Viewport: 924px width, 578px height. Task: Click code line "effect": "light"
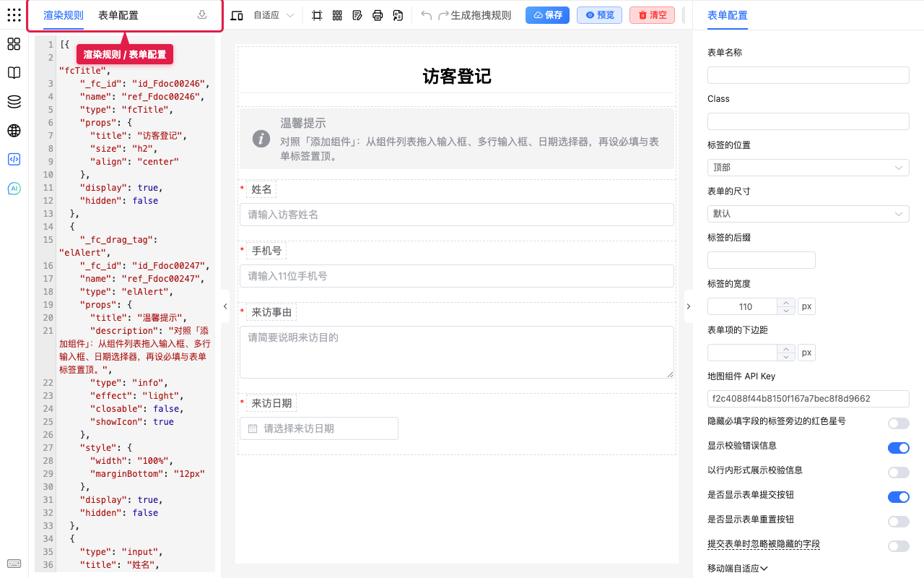tap(136, 396)
